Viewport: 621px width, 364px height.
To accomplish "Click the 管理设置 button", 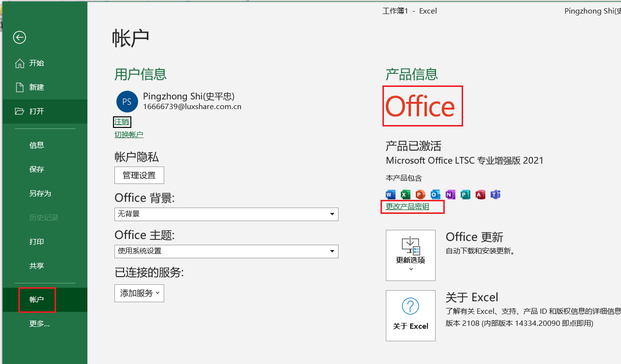I will pyautogui.click(x=139, y=175).
